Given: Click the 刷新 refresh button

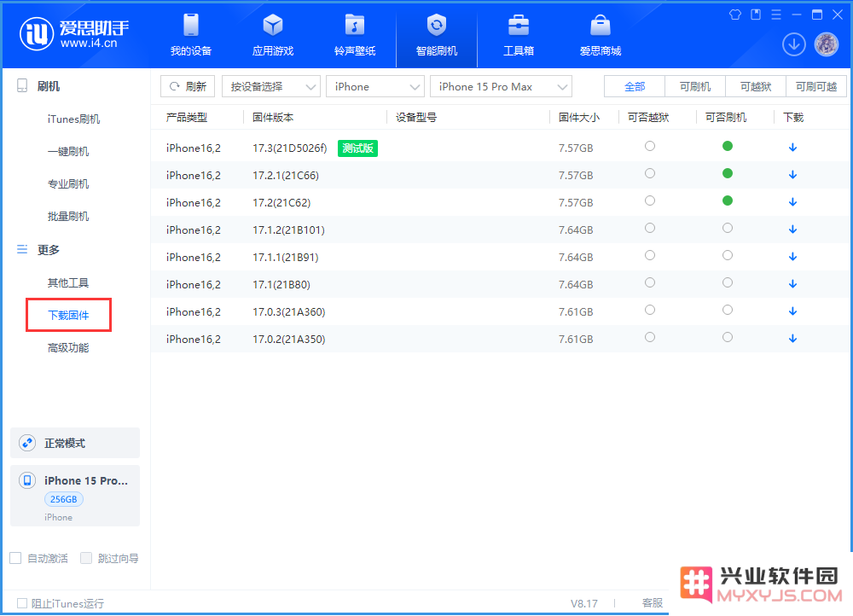Looking at the screenshot, I should [188, 86].
